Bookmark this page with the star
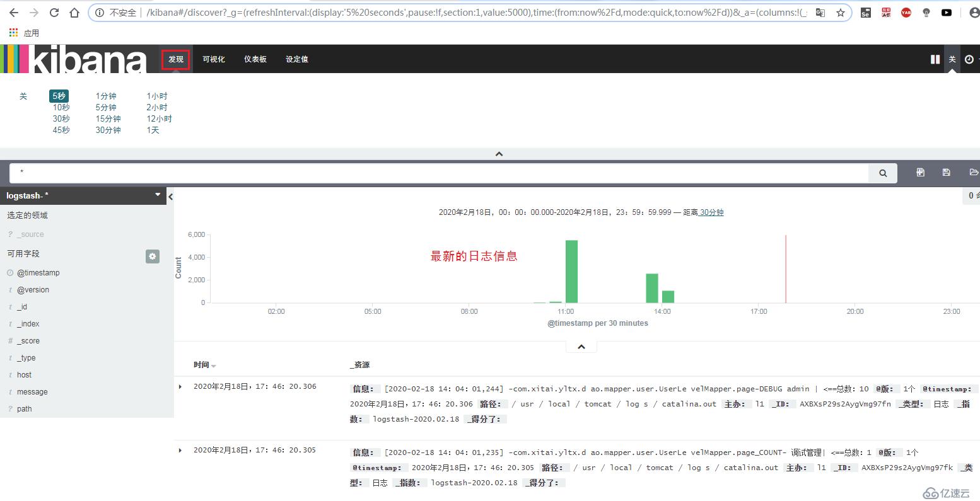 tap(841, 13)
